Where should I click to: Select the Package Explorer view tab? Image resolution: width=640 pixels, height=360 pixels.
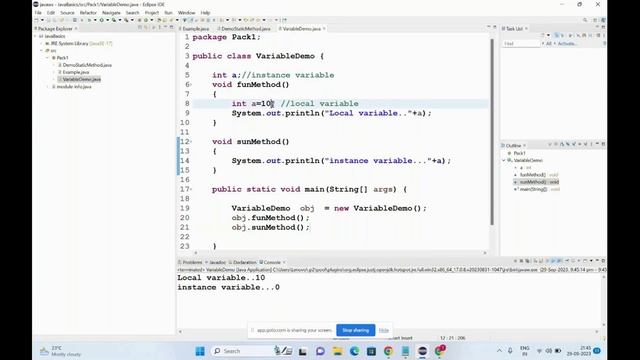[54, 29]
